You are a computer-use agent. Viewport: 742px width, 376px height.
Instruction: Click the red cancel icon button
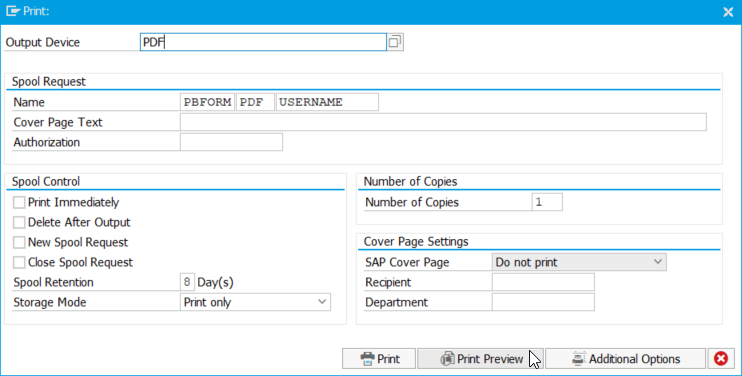tap(721, 359)
